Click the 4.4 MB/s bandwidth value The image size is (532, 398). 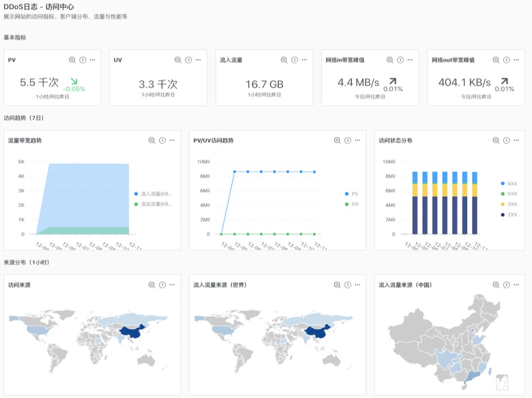358,82
